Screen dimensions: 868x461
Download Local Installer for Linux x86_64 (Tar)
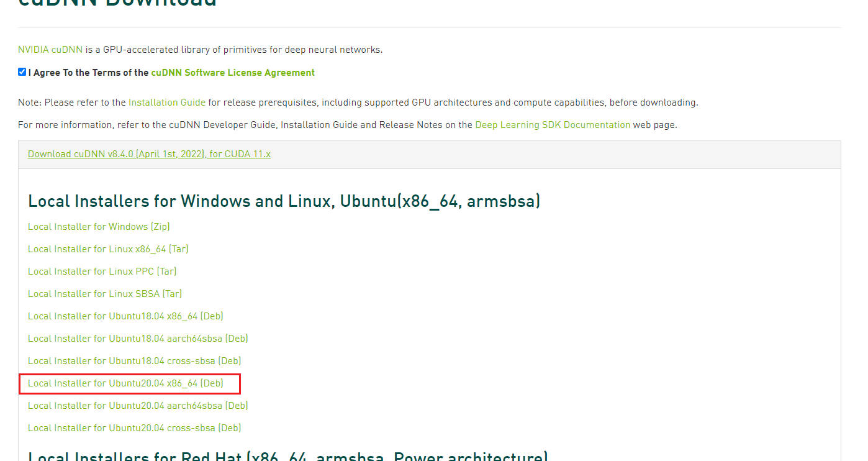[108, 249]
